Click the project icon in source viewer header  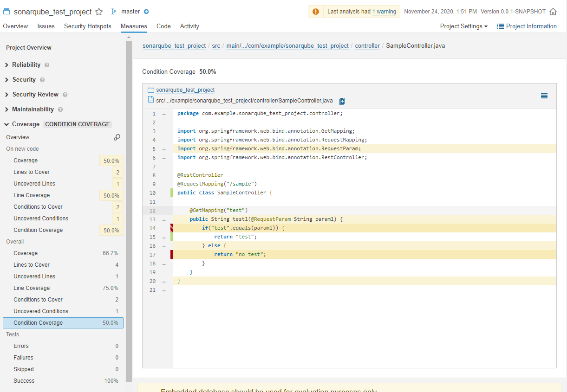(x=150, y=90)
